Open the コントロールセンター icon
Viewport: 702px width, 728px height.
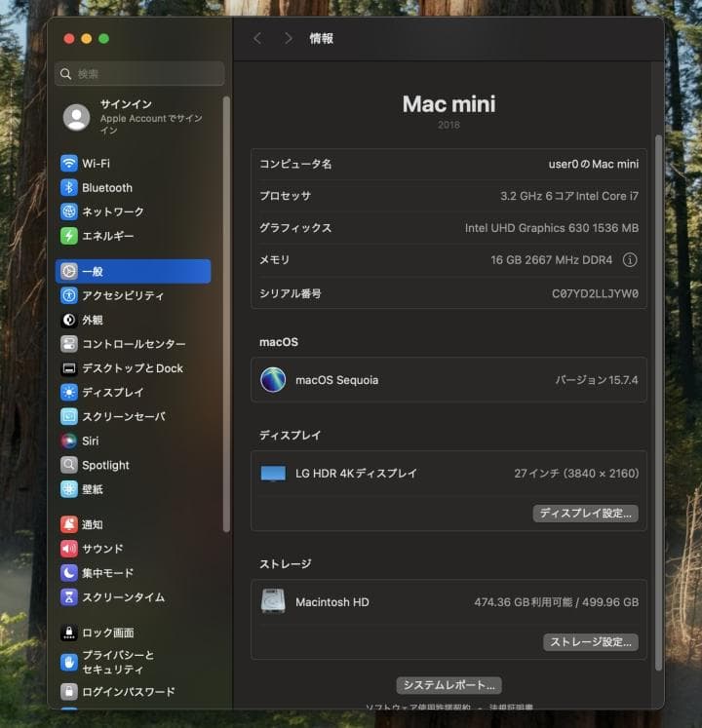tap(69, 344)
